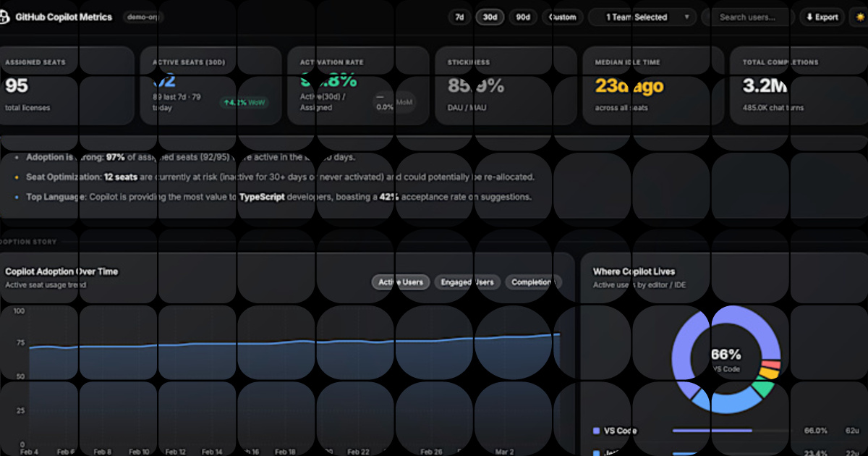Image resolution: width=868 pixels, height=456 pixels.
Task: Switch chart to Engaged Users
Action: (467, 282)
